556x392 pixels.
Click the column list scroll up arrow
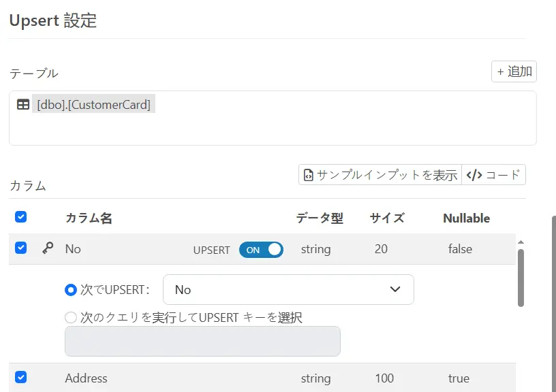click(521, 242)
